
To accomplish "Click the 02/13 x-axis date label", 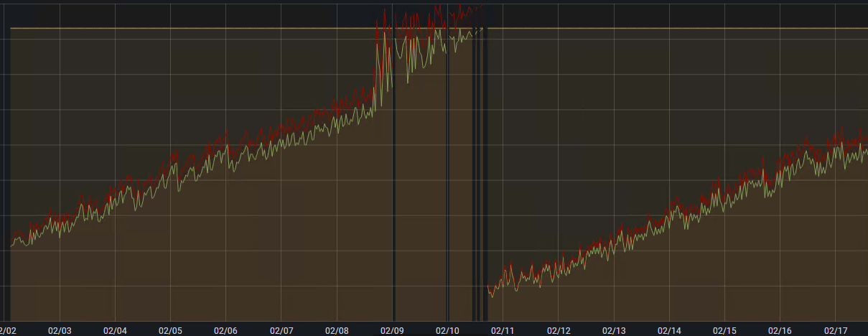I will (614, 330).
